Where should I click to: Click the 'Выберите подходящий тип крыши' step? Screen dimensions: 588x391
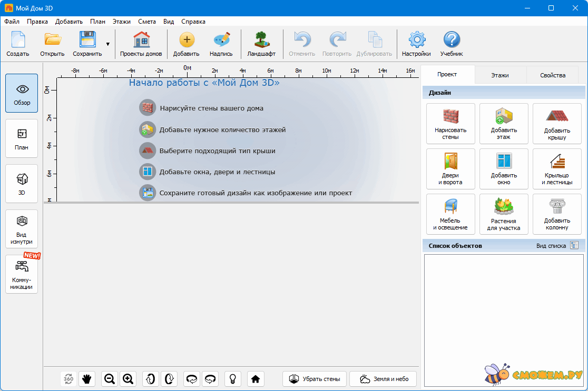pos(208,151)
